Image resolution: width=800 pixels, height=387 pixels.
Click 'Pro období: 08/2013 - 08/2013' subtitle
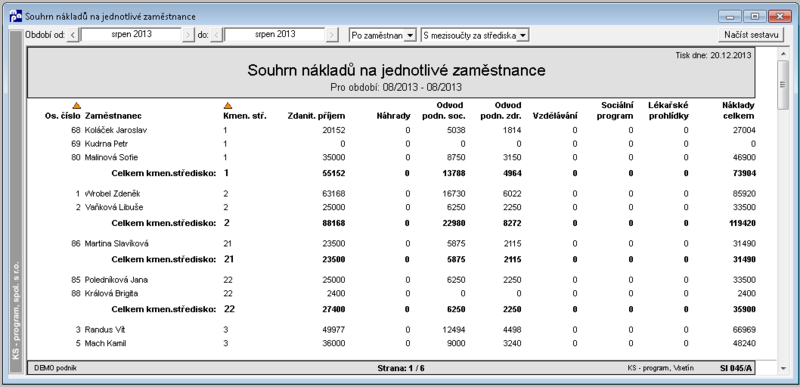[x=396, y=87]
